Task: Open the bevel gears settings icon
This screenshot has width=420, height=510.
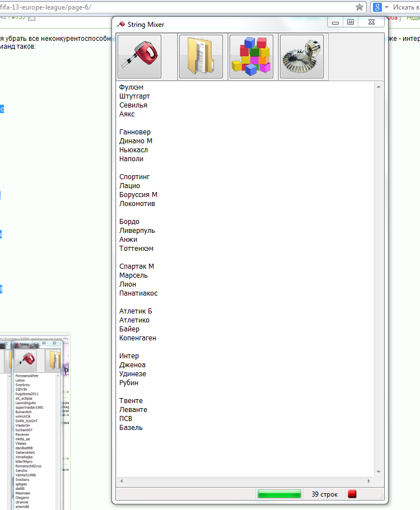Action: point(302,57)
